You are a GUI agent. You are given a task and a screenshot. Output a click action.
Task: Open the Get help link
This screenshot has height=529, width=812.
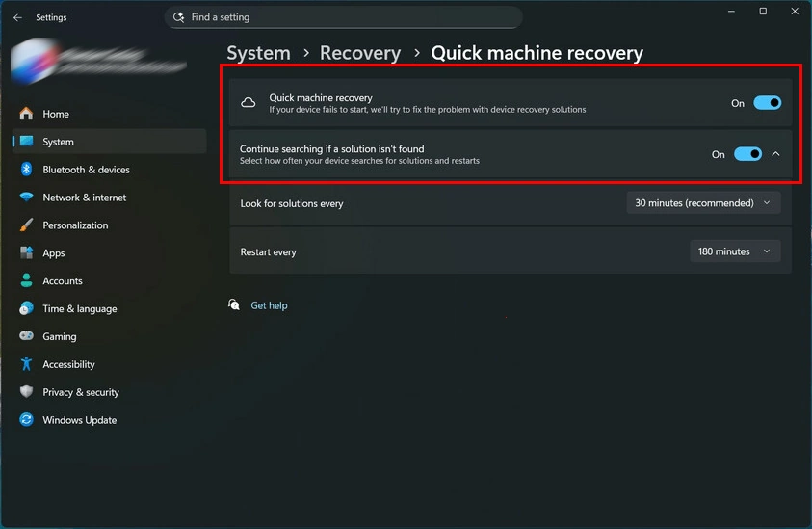[x=269, y=305]
